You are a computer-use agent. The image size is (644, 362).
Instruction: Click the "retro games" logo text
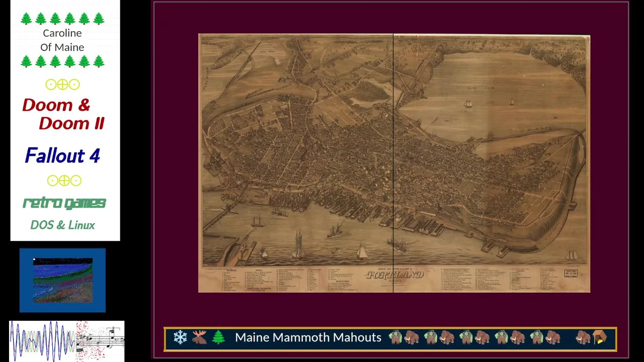(x=64, y=203)
